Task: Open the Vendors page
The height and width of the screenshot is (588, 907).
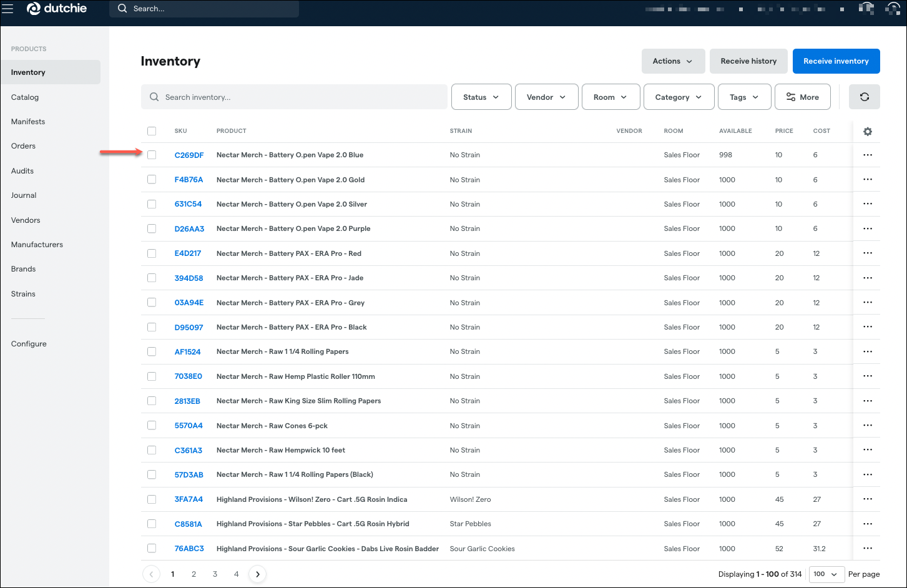Action: (x=26, y=220)
